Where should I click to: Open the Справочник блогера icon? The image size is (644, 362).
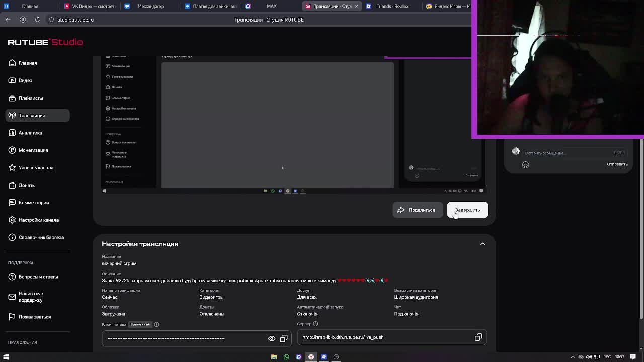(12, 237)
